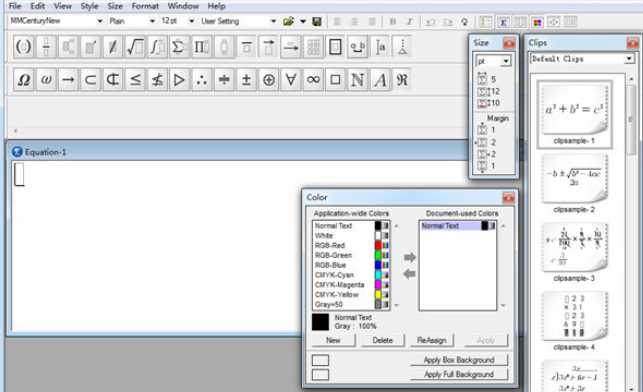Click the color palette toolbar icon
The image size is (643, 392).
click(537, 22)
